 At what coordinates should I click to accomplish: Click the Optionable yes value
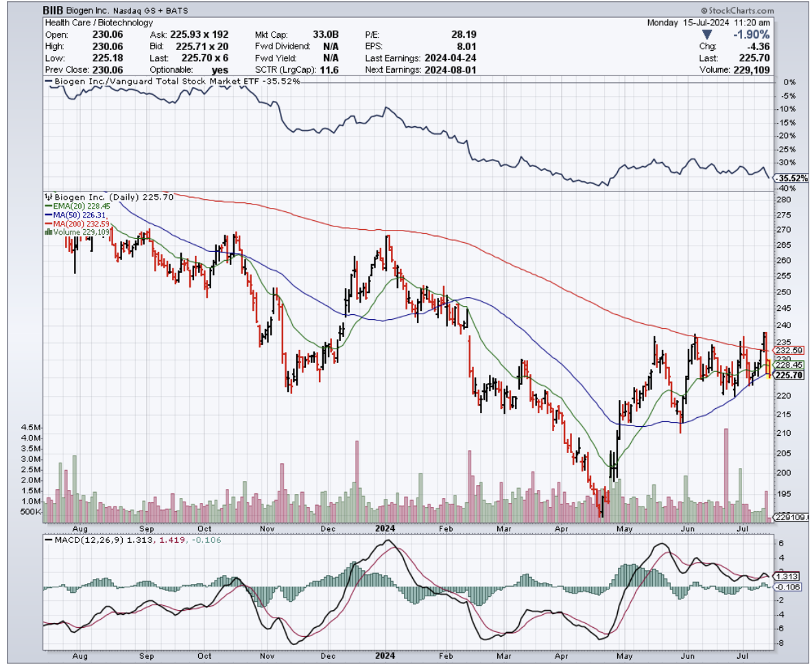tap(221, 70)
